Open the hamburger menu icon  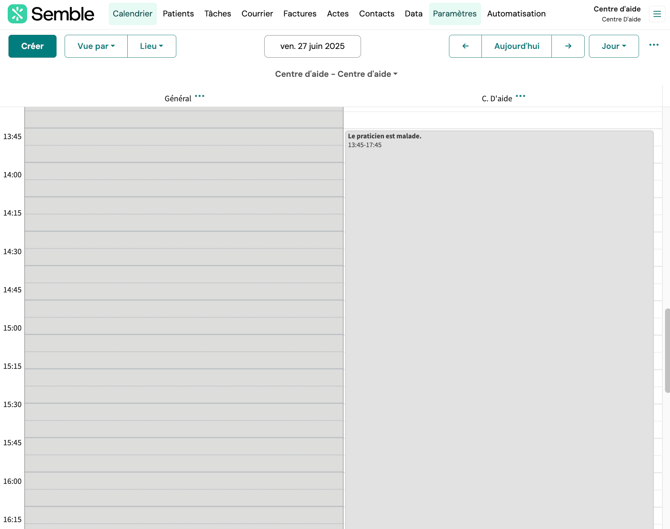pos(657,14)
